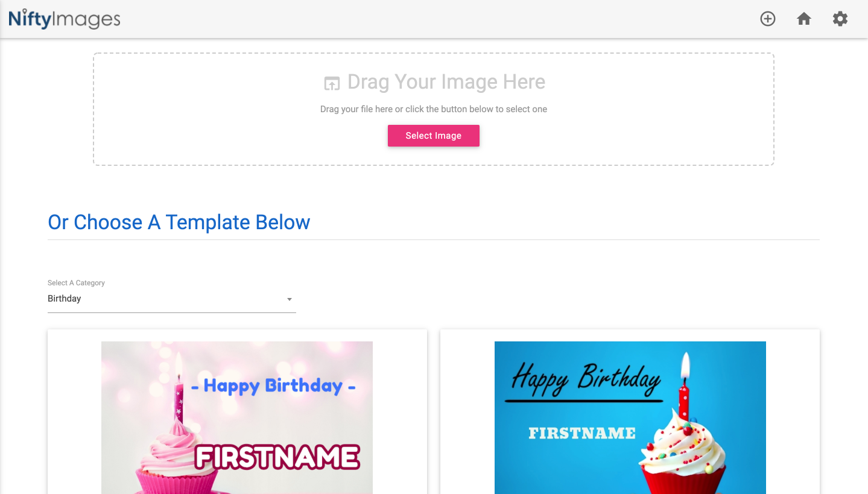This screenshot has width=868, height=494.
Task: Click the pink Select Image button
Action: click(433, 136)
